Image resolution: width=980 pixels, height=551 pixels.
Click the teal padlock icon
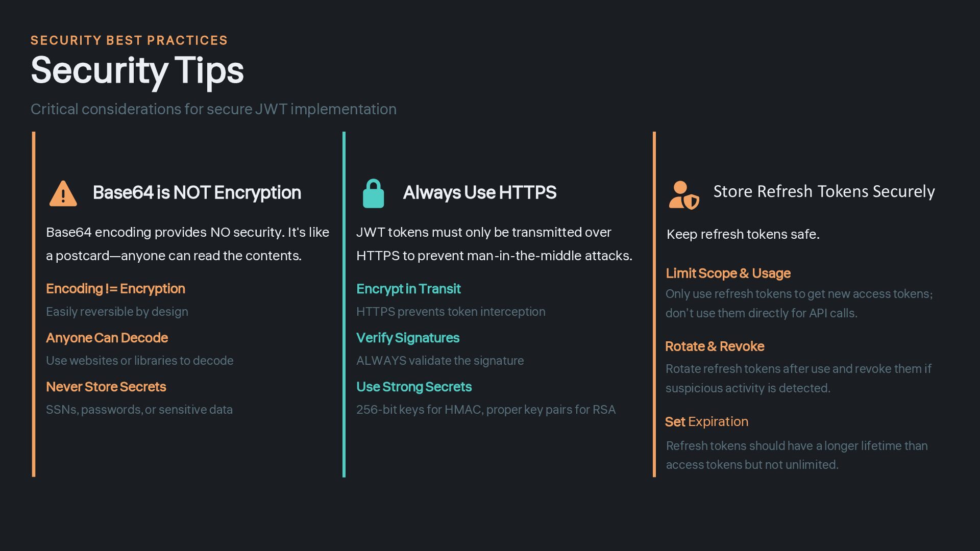[x=373, y=194]
